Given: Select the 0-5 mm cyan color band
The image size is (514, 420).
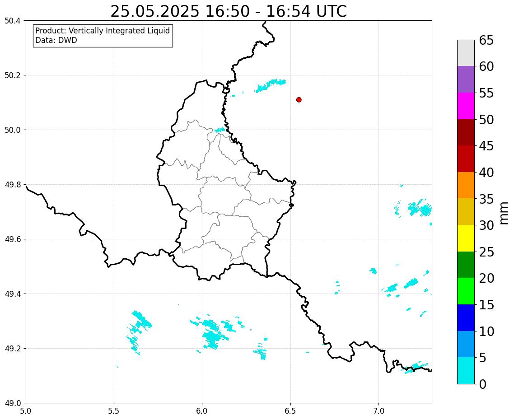Looking at the screenshot, I should pos(466,370).
